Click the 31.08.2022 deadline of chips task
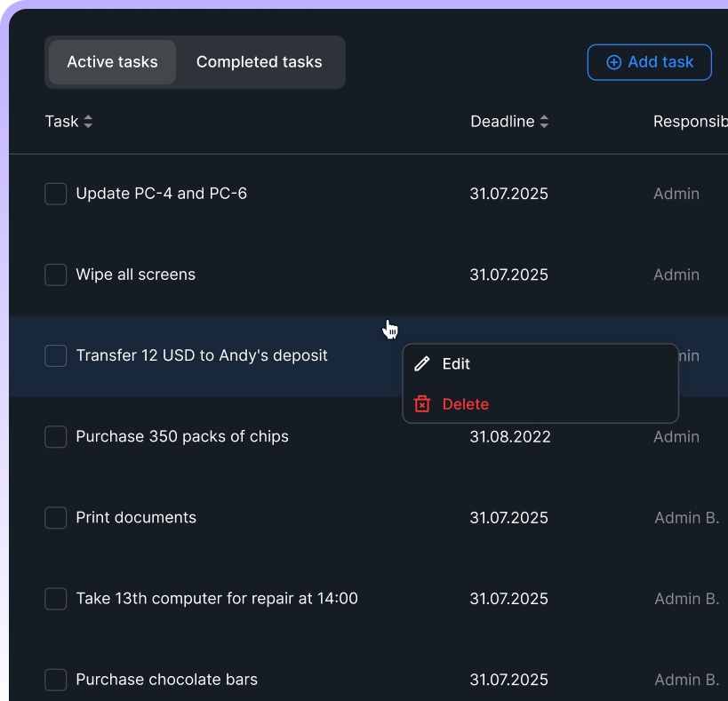This screenshot has width=728, height=701. coord(509,438)
